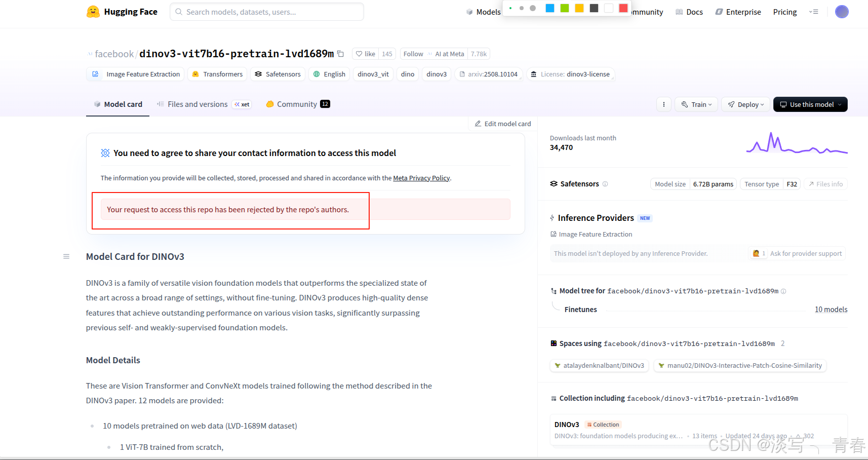Viewport: 868px width, 460px height.
Task: Open the dinov3-license tag
Action: click(570, 74)
